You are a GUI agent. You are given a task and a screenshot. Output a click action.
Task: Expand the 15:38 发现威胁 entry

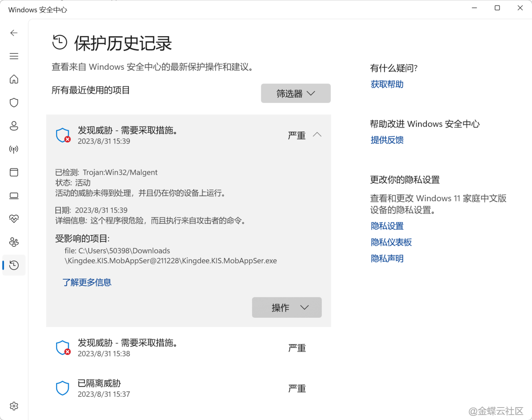(189, 348)
